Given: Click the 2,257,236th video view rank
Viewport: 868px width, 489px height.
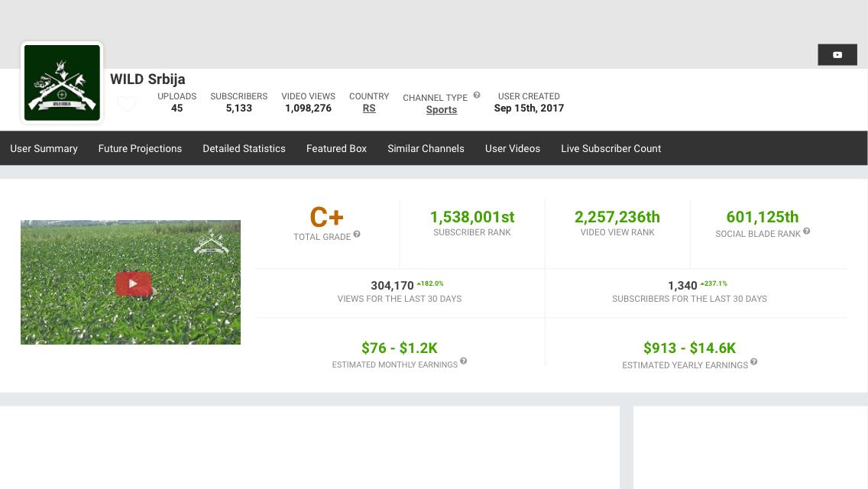Looking at the screenshot, I should pos(617,217).
